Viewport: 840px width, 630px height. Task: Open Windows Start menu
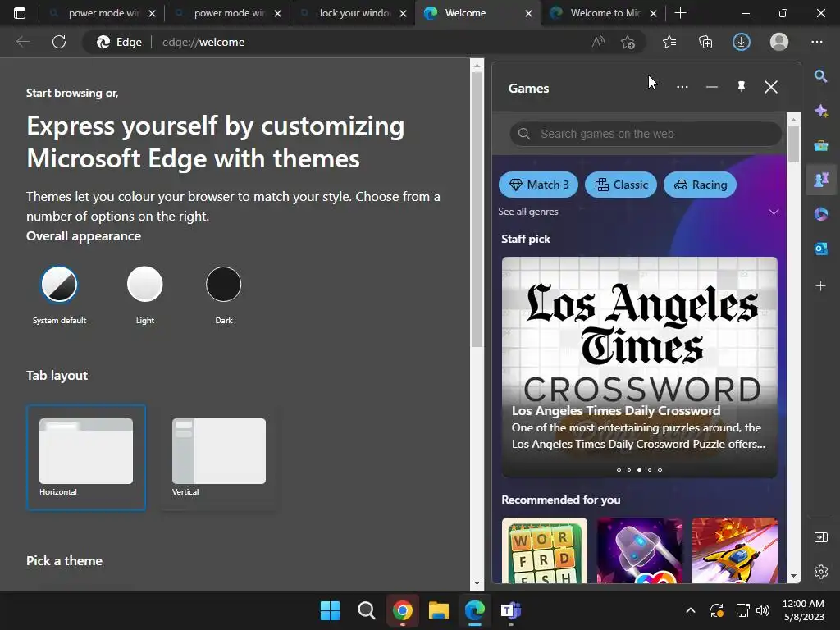[x=330, y=610]
